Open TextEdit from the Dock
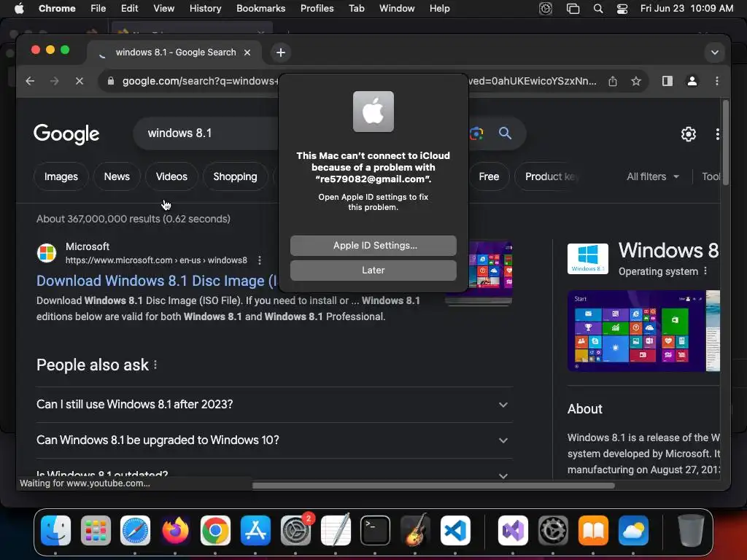This screenshot has width=747, height=560. (336, 531)
